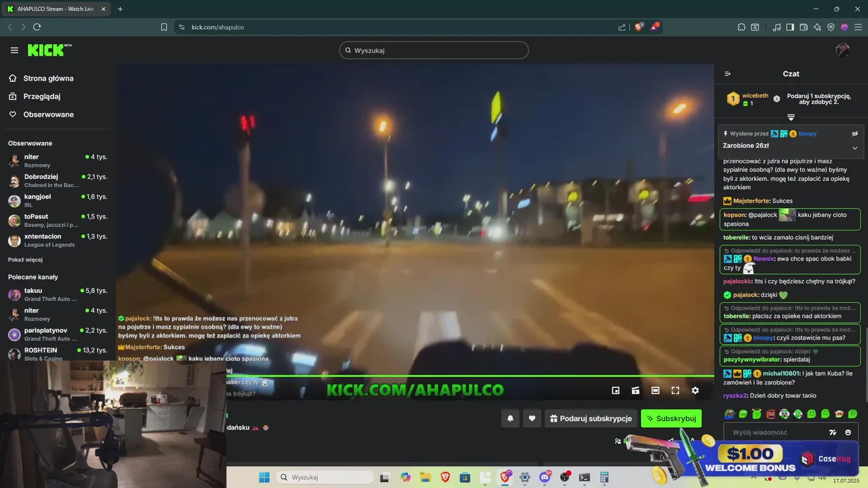Open Brave Wallet icon
The image size is (868, 488).
coord(804,27)
